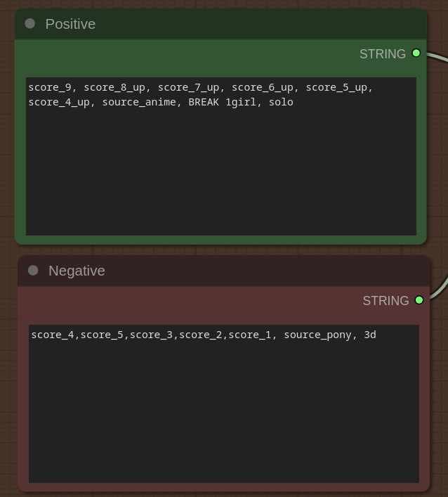Place cursor on "BREAK" in Positive prompt
Viewport: 448px width, 497px height.
(x=204, y=103)
